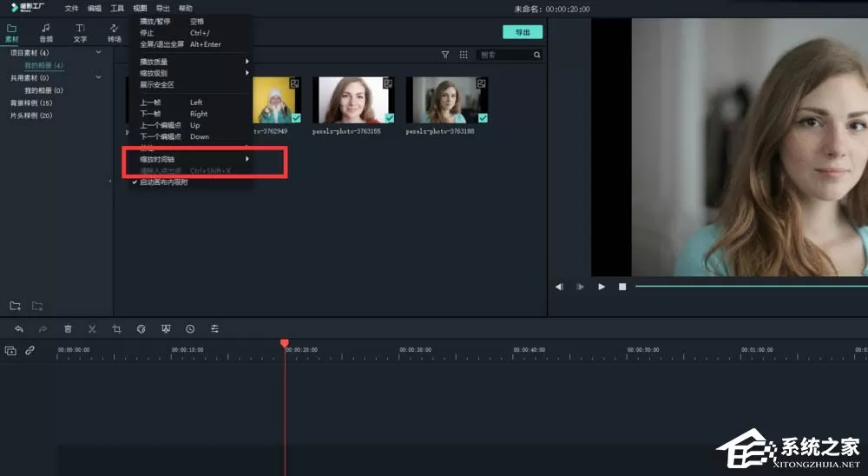Image resolution: width=868 pixels, height=476 pixels.
Task: Open the 编辑 menu in the menu bar
Action: click(95, 9)
